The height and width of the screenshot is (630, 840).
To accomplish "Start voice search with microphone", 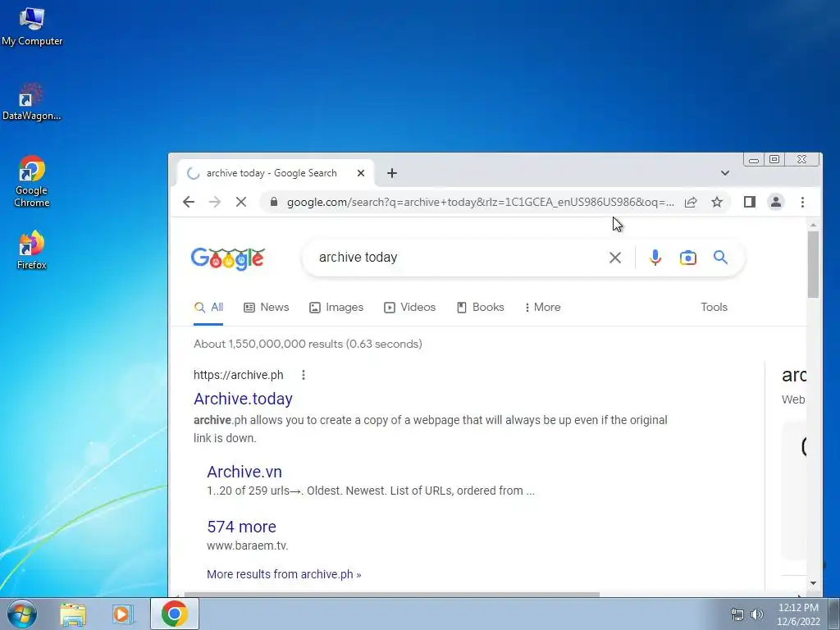I will pos(655,258).
